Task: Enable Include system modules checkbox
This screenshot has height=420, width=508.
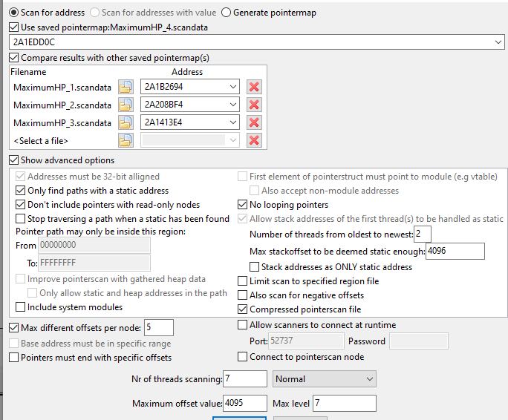Action: pyautogui.click(x=20, y=306)
